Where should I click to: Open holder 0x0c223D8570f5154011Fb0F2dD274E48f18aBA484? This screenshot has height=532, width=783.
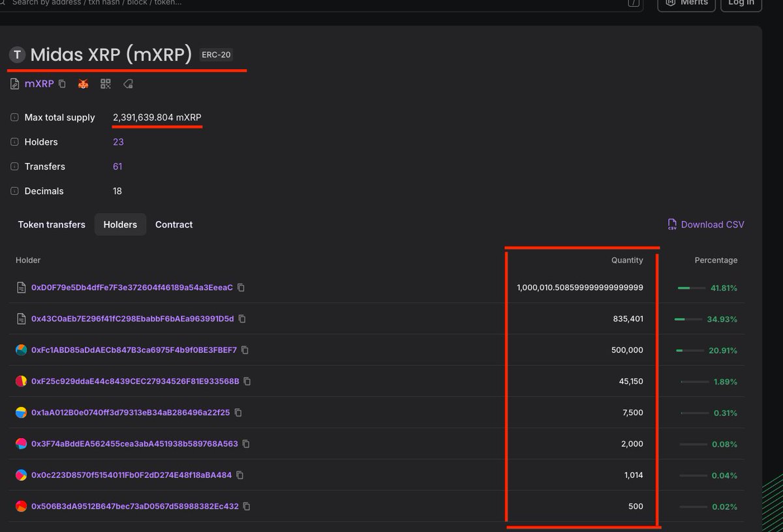pos(131,475)
